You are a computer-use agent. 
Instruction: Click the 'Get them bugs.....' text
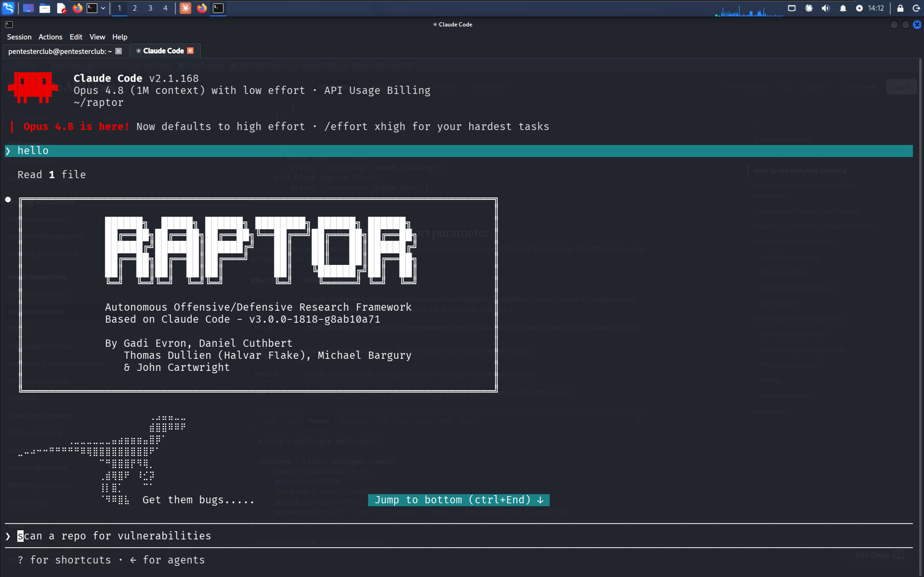pyautogui.click(x=198, y=500)
